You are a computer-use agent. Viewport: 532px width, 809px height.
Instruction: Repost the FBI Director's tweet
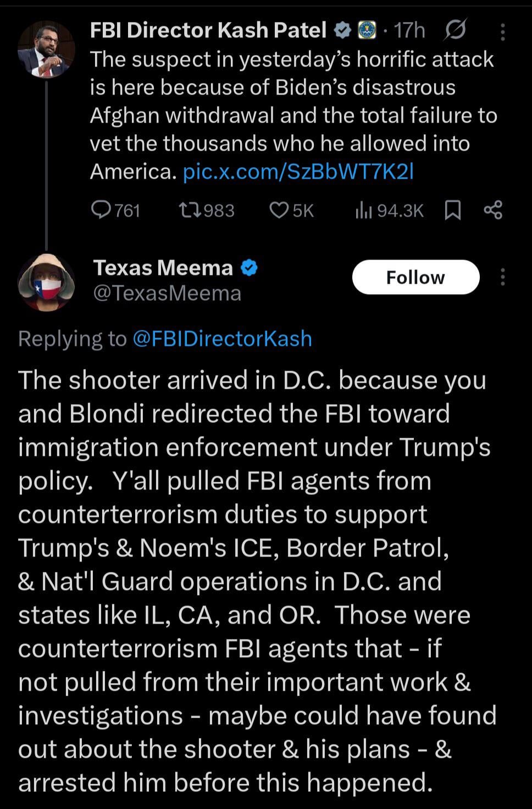[x=191, y=210]
